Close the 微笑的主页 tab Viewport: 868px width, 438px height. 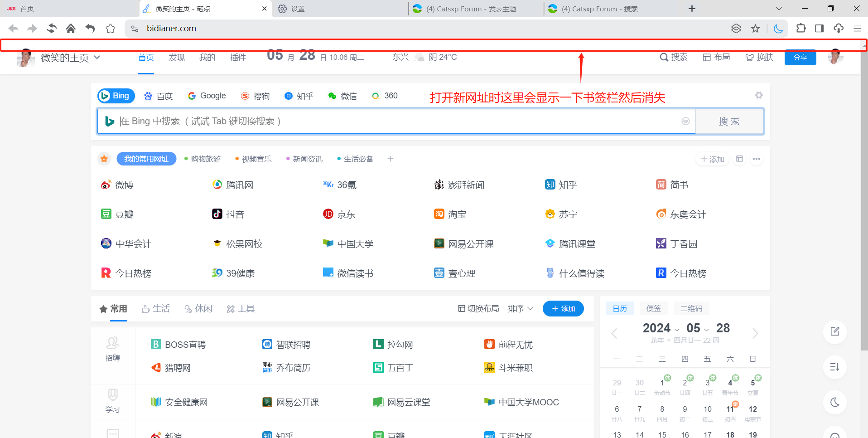[x=265, y=9]
